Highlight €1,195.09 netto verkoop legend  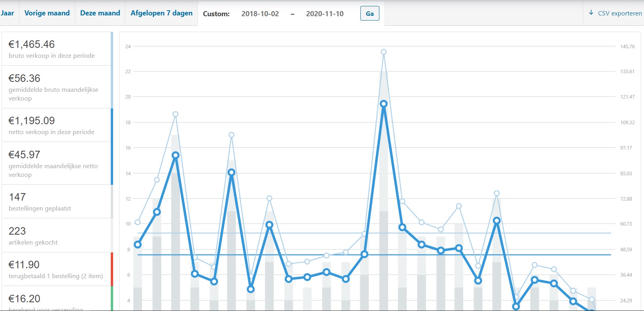coord(57,125)
